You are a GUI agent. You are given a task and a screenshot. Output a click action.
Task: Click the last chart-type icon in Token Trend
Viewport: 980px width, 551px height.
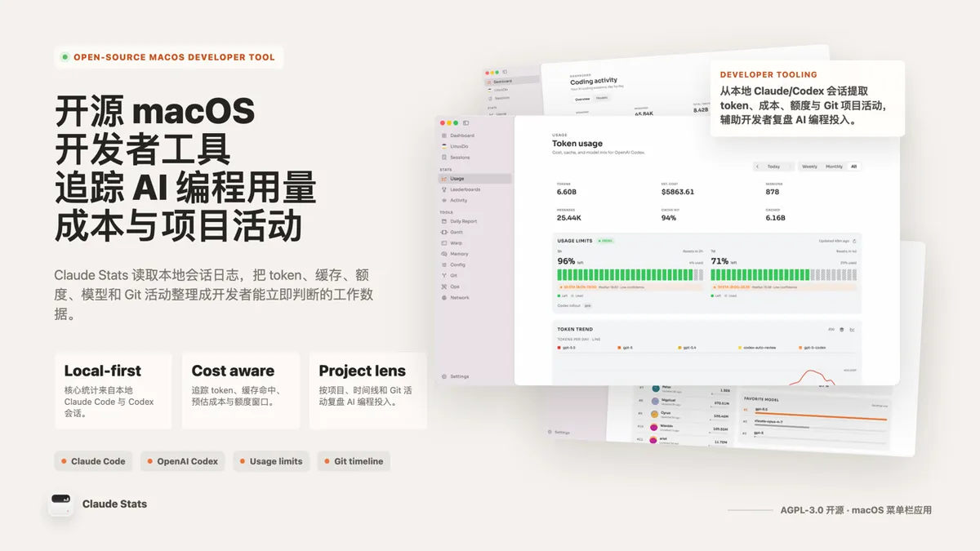[x=853, y=330]
